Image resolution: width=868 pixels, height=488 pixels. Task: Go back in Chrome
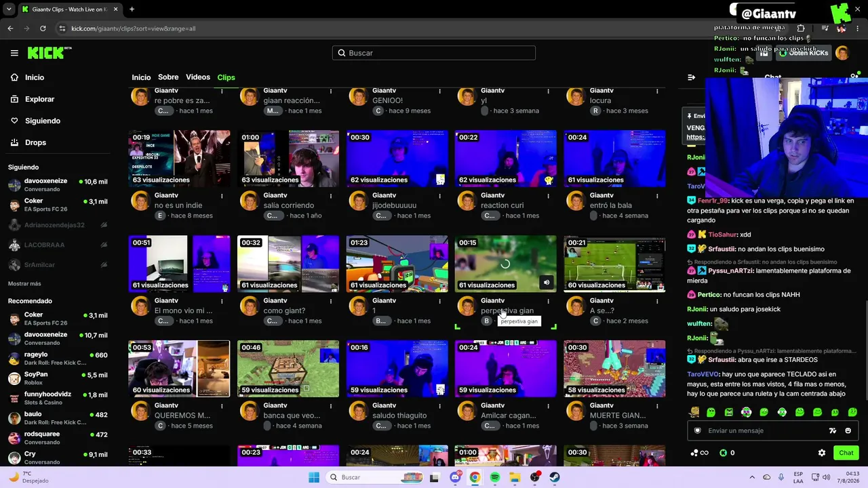[10, 28]
